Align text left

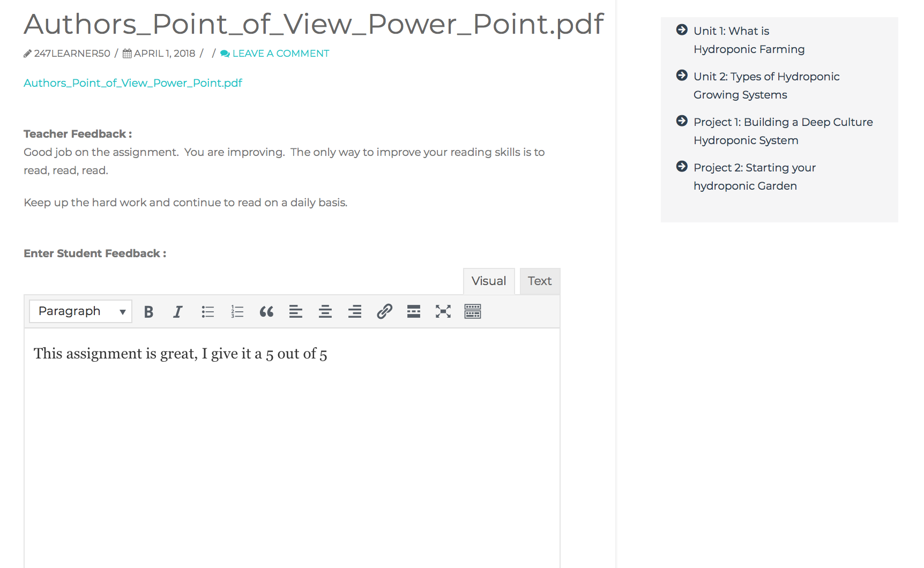pos(296,312)
